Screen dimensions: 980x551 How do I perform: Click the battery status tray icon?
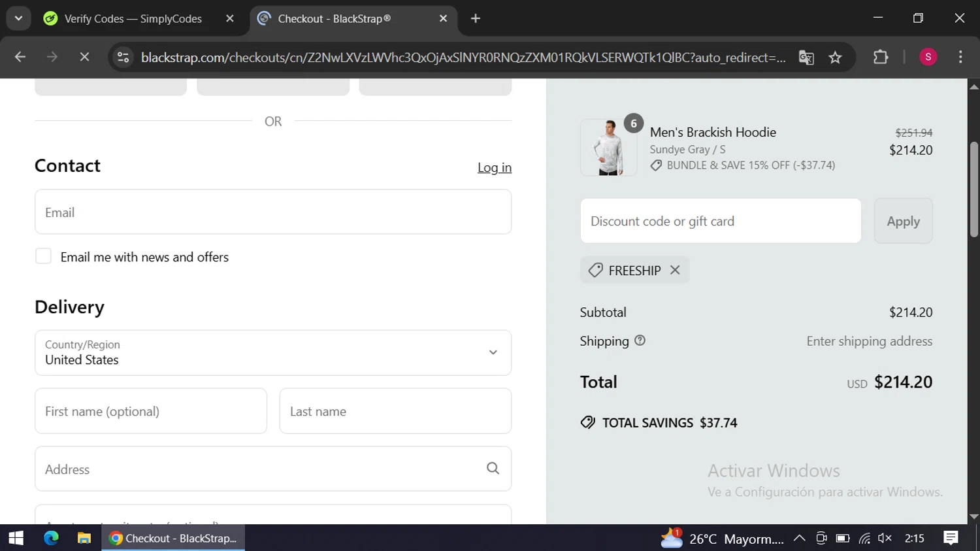click(843, 538)
